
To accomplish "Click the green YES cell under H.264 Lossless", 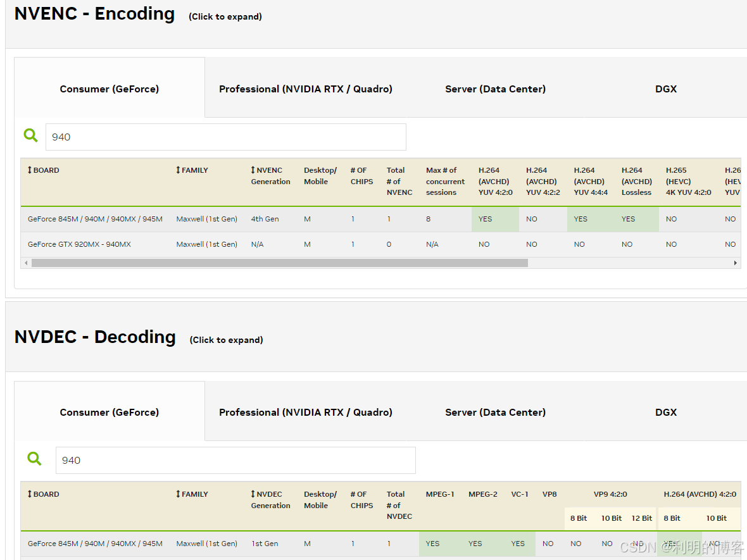I will pos(636,219).
